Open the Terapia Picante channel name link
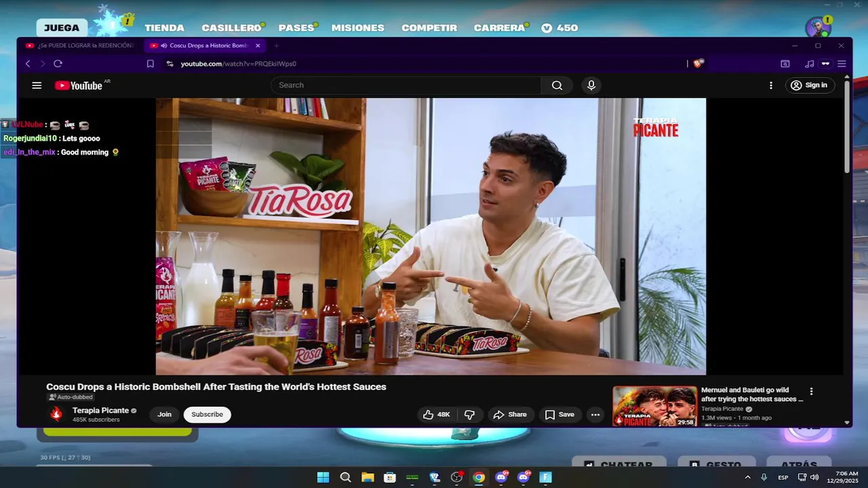Image resolution: width=868 pixels, height=488 pixels. click(x=100, y=411)
